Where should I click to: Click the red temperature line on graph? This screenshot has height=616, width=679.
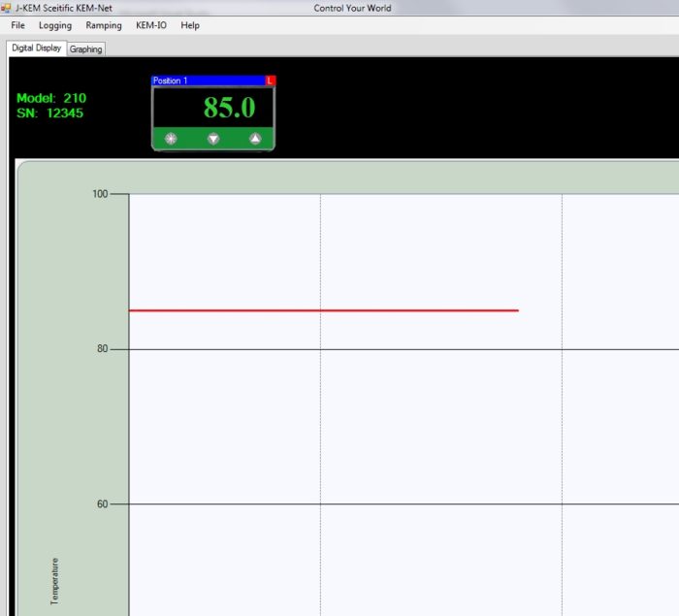click(323, 310)
